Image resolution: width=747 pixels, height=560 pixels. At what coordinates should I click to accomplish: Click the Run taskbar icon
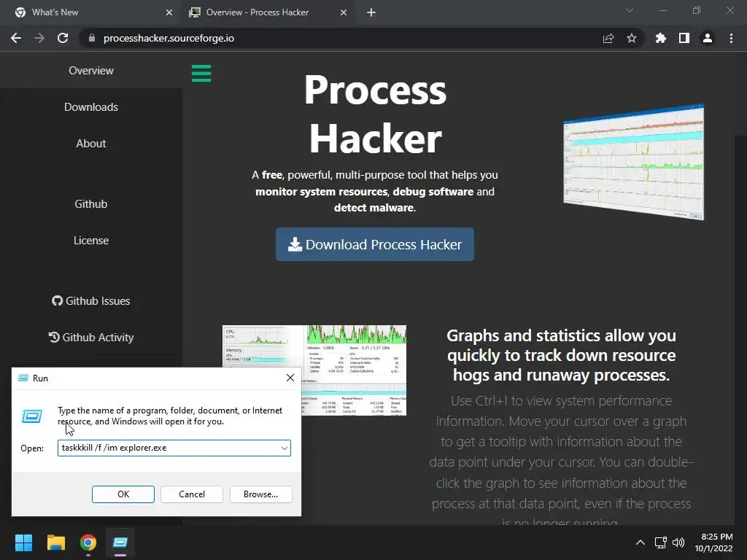(120, 542)
